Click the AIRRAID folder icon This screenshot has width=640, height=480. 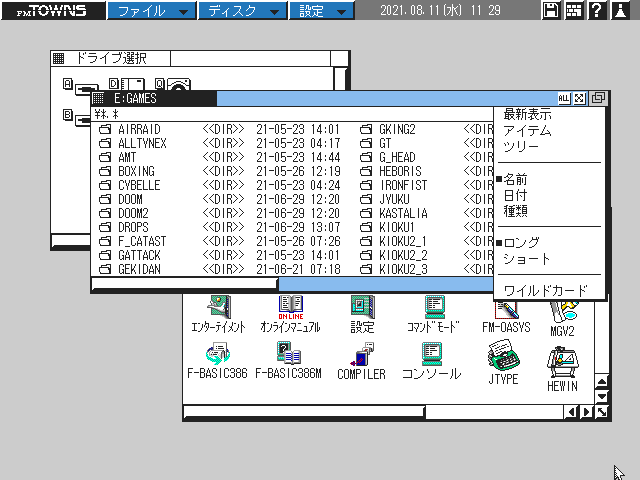coord(105,129)
